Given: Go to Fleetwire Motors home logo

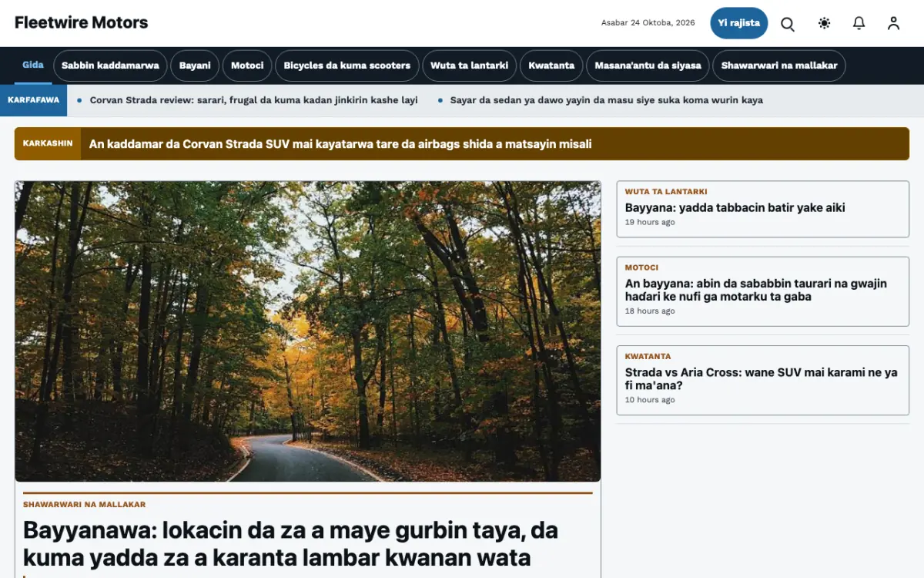Looking at the screenshot, I should (81, 23).
